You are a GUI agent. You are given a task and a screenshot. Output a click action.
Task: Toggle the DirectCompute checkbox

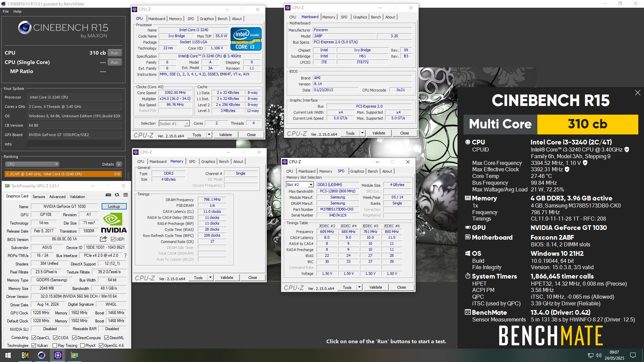[74, 338]
